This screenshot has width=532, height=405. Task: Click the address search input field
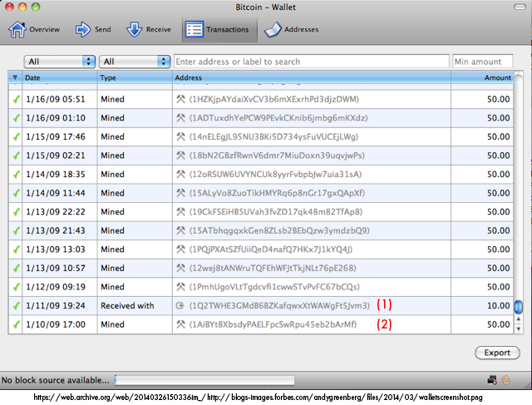pos(311,62)
